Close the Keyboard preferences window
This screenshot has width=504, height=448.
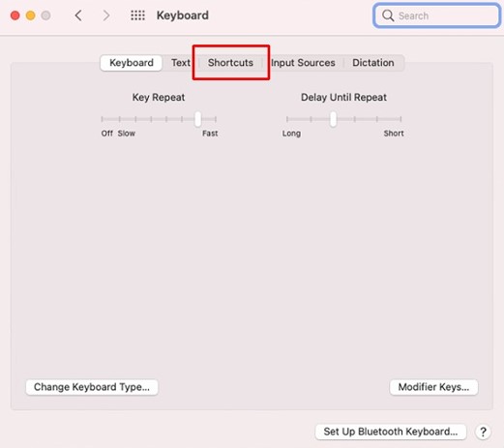[15, 15]
